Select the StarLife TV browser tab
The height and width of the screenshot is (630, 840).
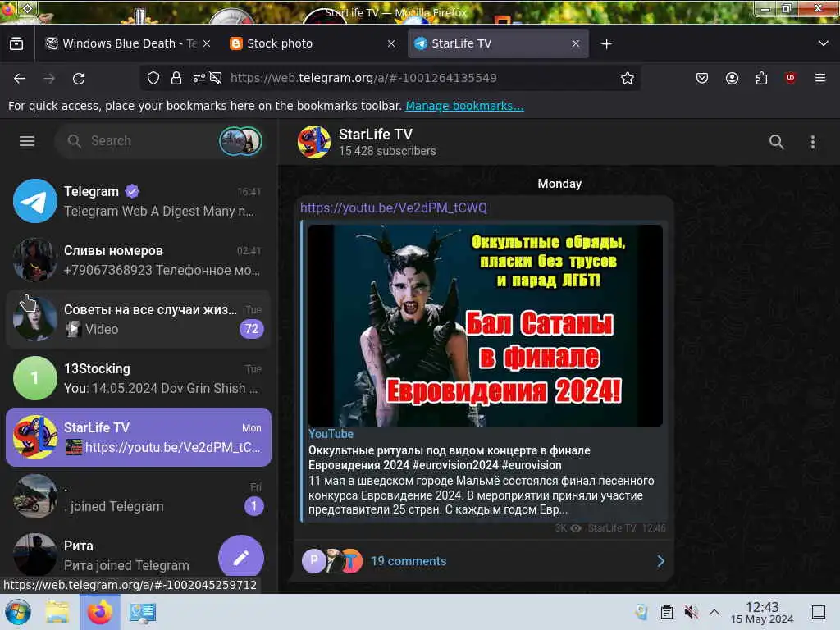coord(498,43)
